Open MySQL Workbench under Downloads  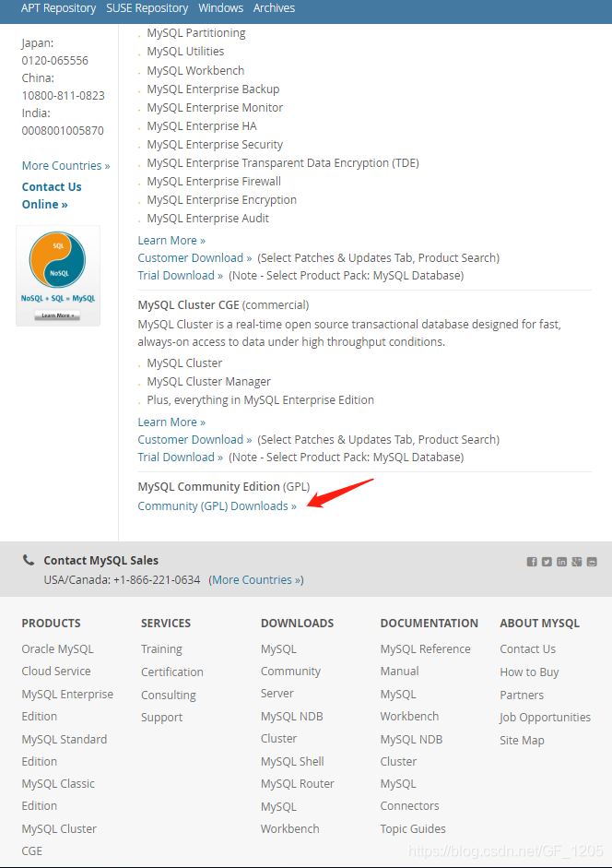[290, 817]
